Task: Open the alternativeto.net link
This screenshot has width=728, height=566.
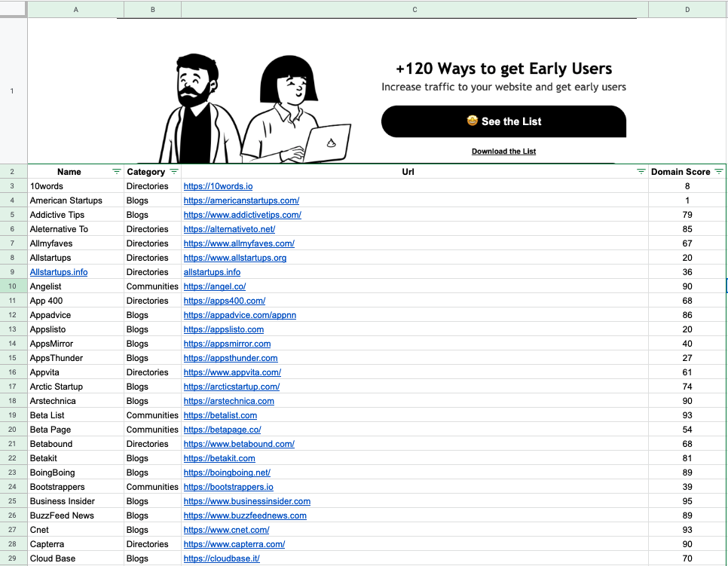Action: tap(229, 229)
